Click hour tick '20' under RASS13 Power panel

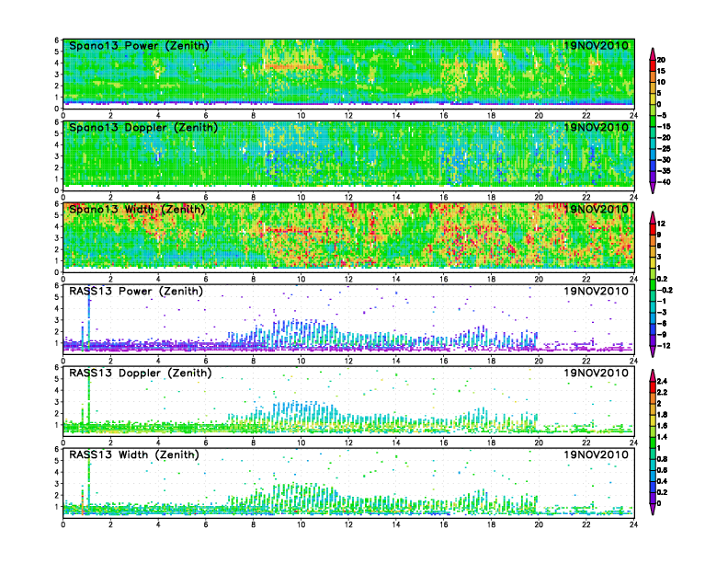tap(539, 361)
